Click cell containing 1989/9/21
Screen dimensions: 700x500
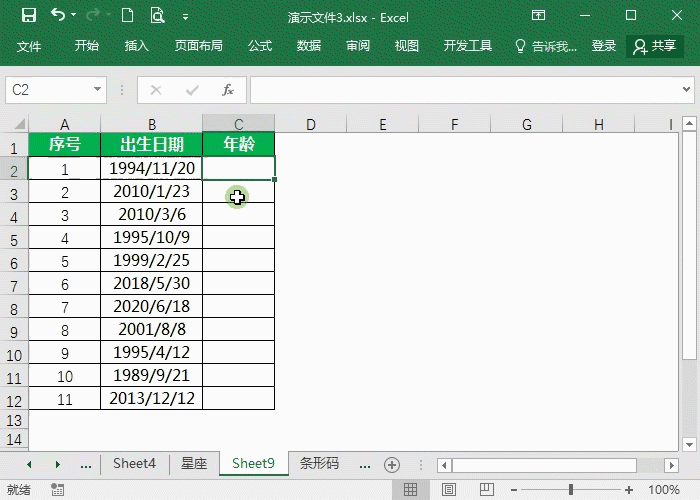152,375
